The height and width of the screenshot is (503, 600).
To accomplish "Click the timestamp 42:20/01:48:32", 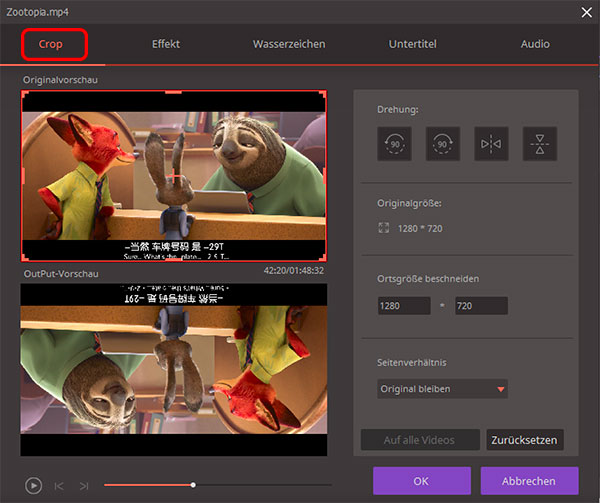I will [293, 271].
